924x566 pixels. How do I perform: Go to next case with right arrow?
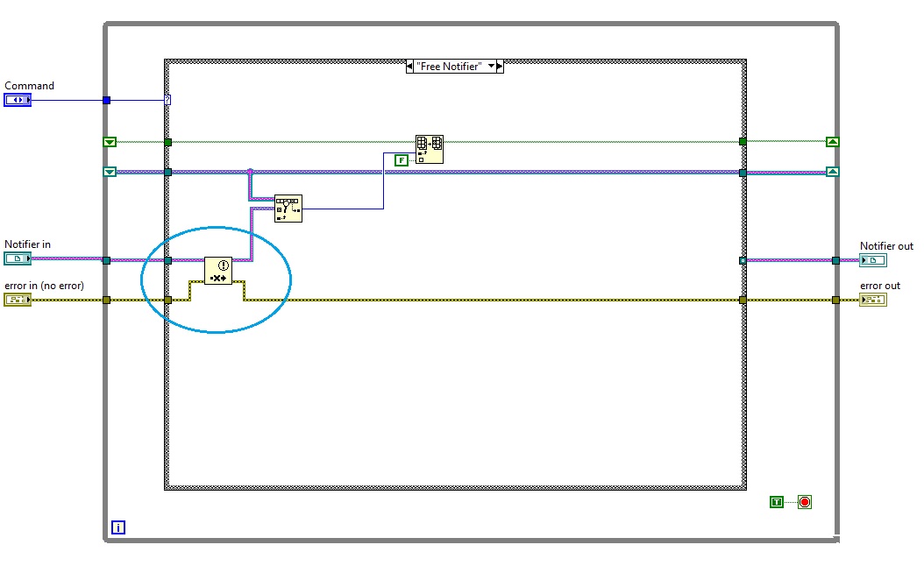[500, 67]
